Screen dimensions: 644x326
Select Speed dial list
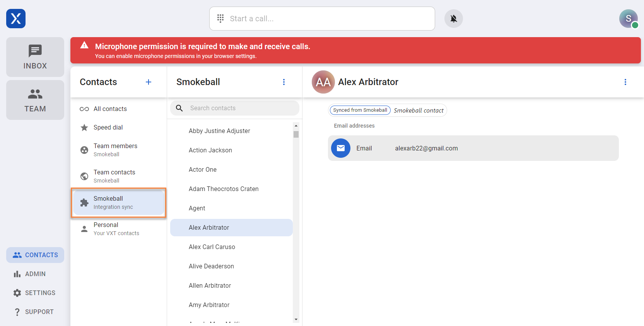pos(118,127)
